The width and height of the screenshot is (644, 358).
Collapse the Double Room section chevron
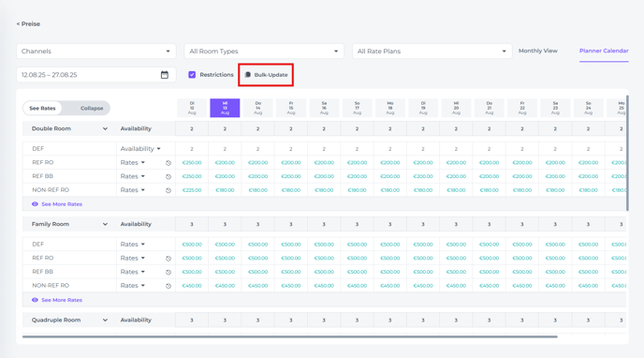click(x=105, y=128)
